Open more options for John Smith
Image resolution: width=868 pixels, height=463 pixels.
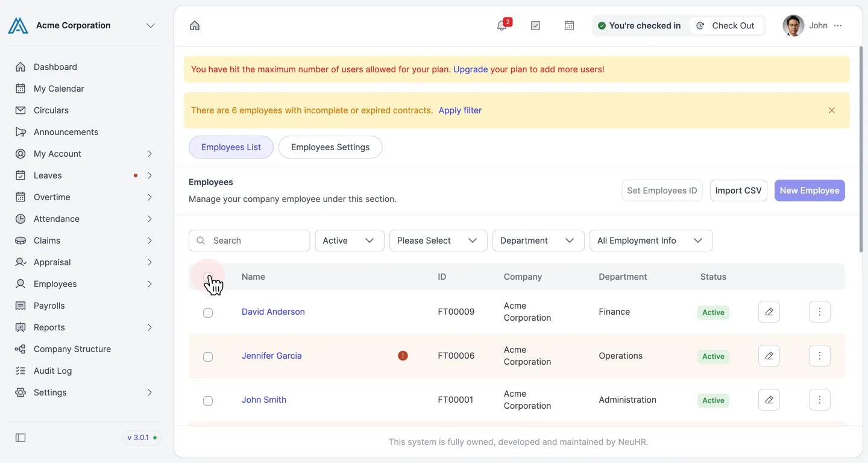tap(820, 400)
